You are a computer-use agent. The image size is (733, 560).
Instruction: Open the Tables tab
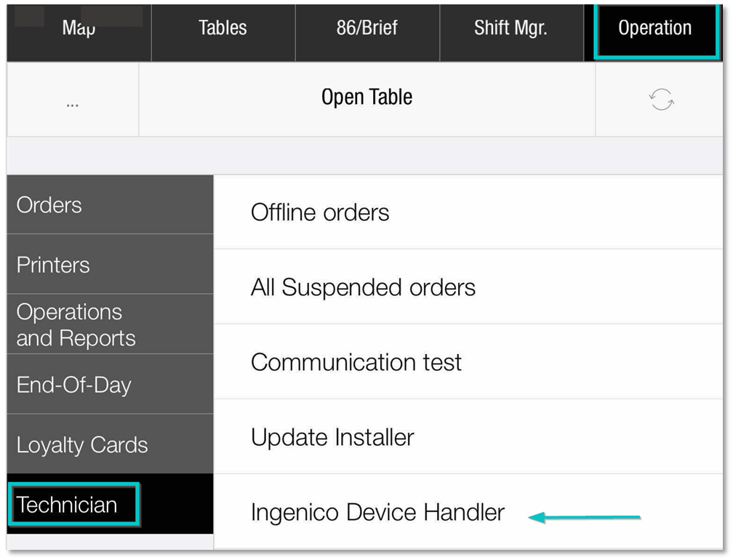223,29
